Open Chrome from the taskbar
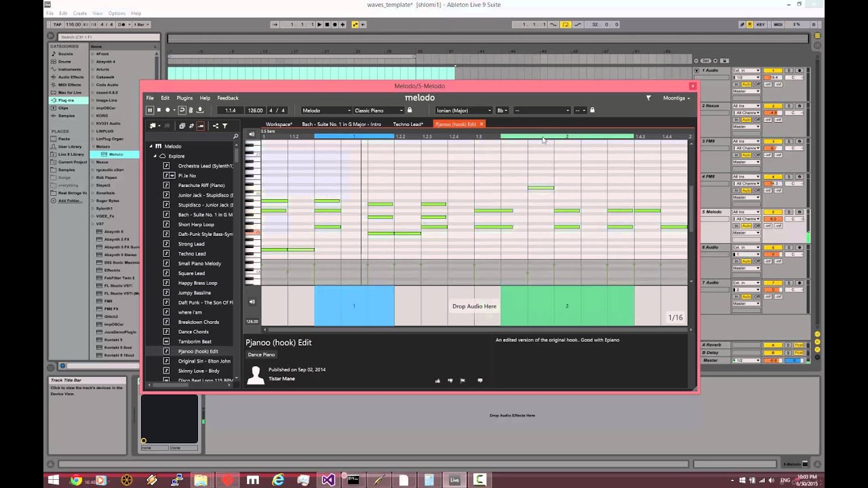Image resolution: width=868 pixels, height=488 pixels. pos(76,480)
